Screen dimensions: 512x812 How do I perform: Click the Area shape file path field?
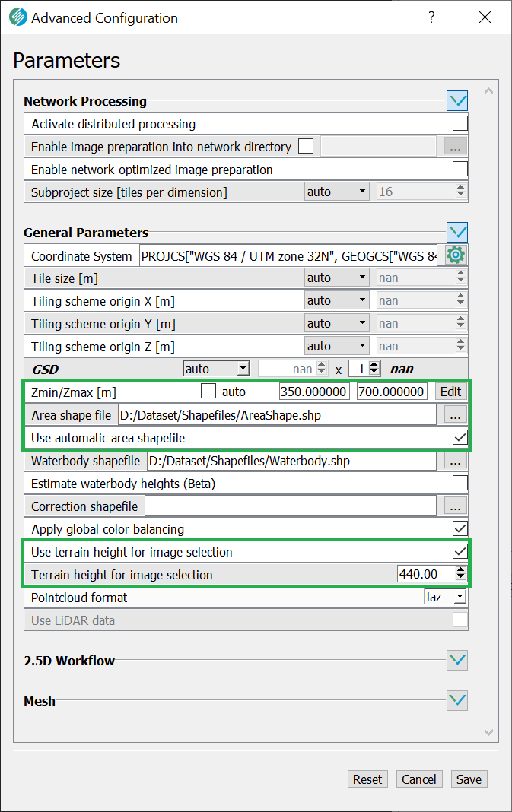tap(277, 415)
